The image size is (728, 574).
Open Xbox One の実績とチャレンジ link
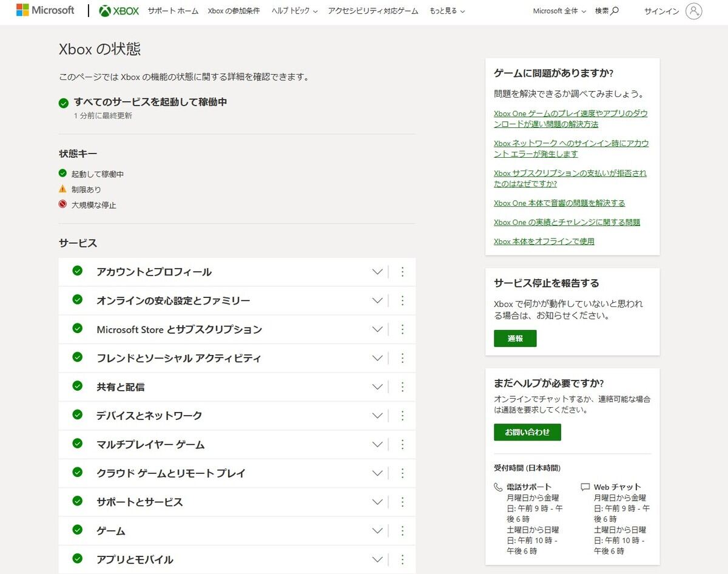point(567,222)
